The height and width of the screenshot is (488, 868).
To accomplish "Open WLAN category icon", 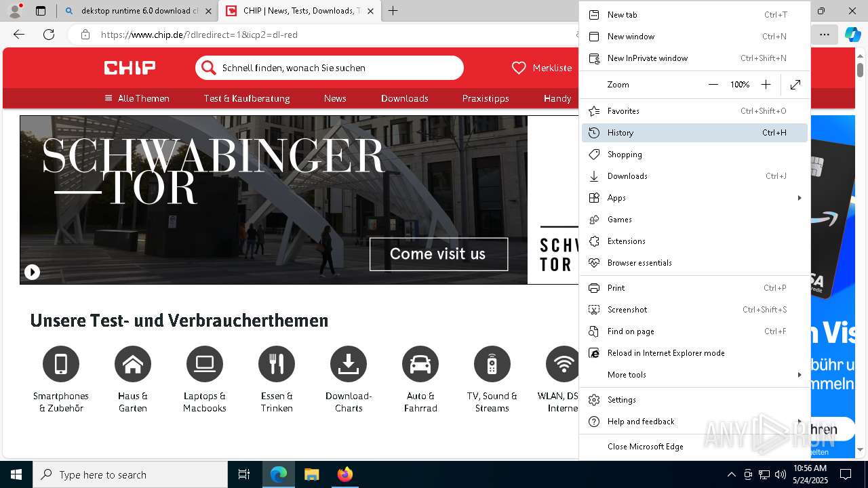I will 562,364.
